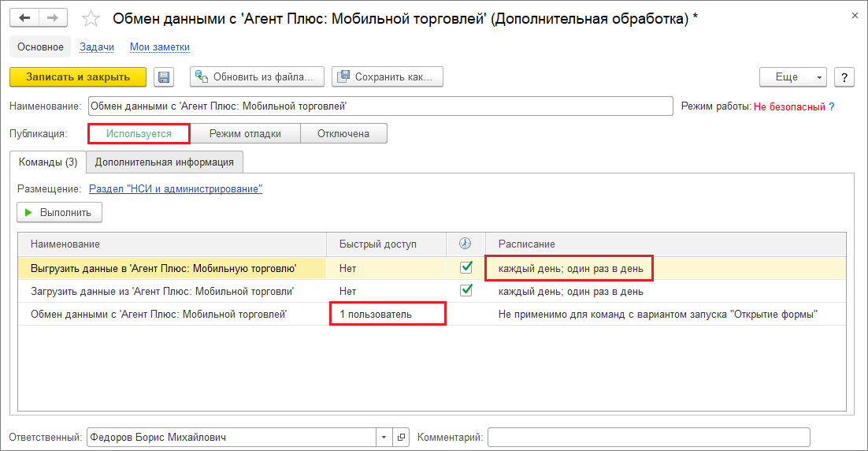Go forward with the right arrow button
The height and width of the screenshot is (451, 868).
pos(53,17)
